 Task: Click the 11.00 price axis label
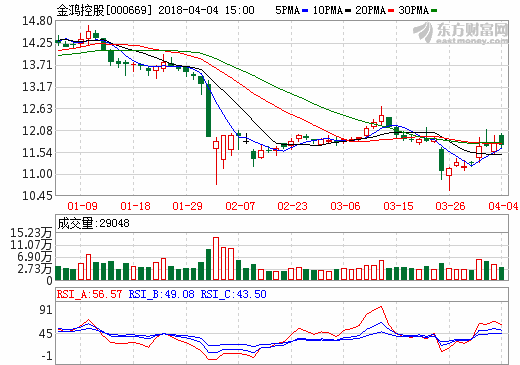pos(37,174)
